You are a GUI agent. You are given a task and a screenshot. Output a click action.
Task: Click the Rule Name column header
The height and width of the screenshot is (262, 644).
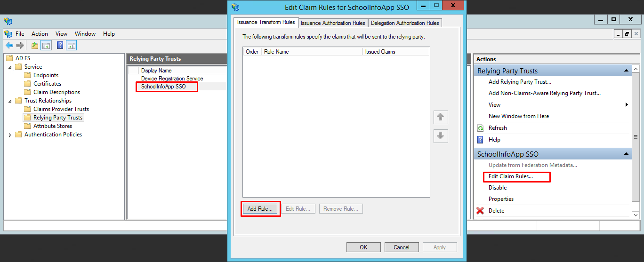coord(312,52)
